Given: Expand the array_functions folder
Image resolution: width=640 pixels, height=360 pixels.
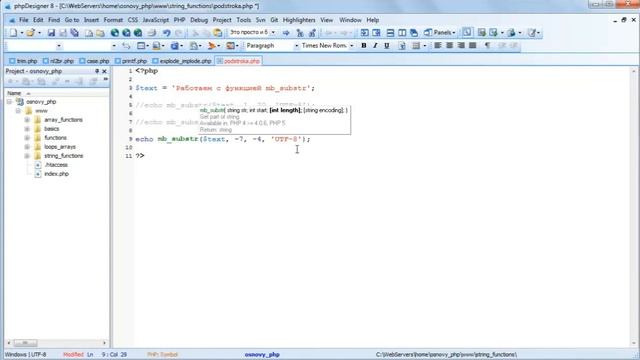Looking at the screenshot, I should pos(27,120).
